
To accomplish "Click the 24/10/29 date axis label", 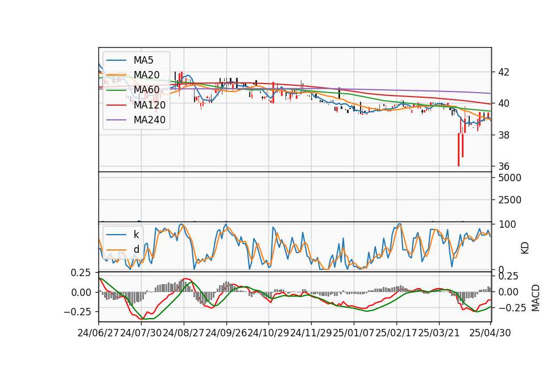I will pyautogui.click(x=268, y=333).
